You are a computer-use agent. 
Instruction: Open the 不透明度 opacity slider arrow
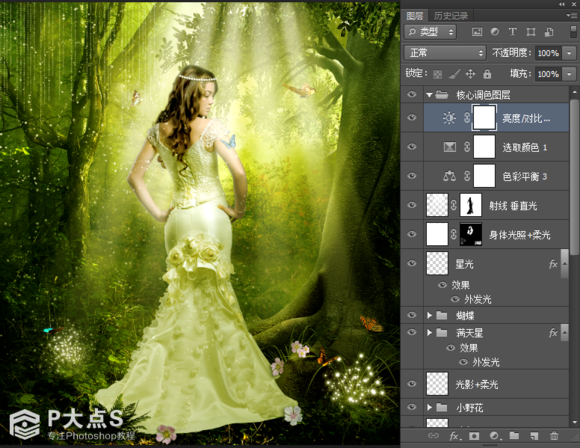click(569, 53)
